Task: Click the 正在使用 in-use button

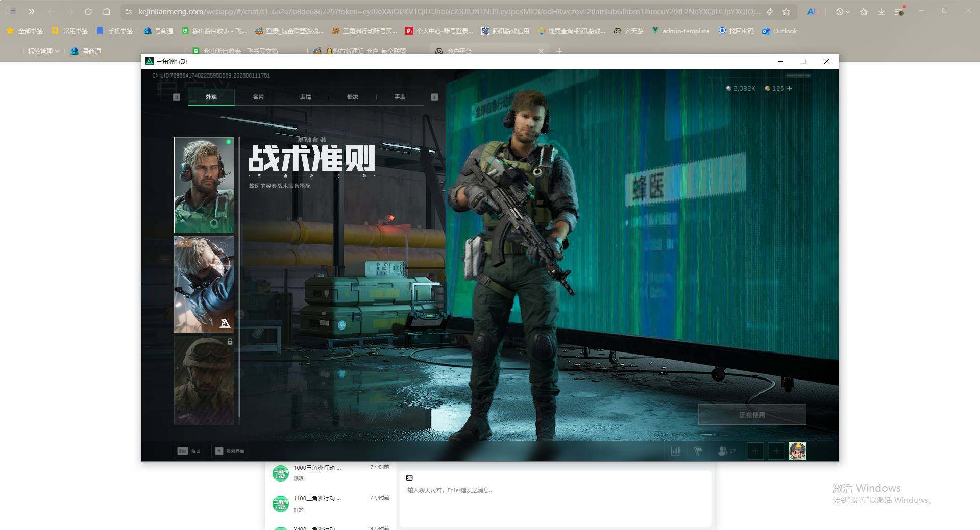Action: tap(752, 415)
